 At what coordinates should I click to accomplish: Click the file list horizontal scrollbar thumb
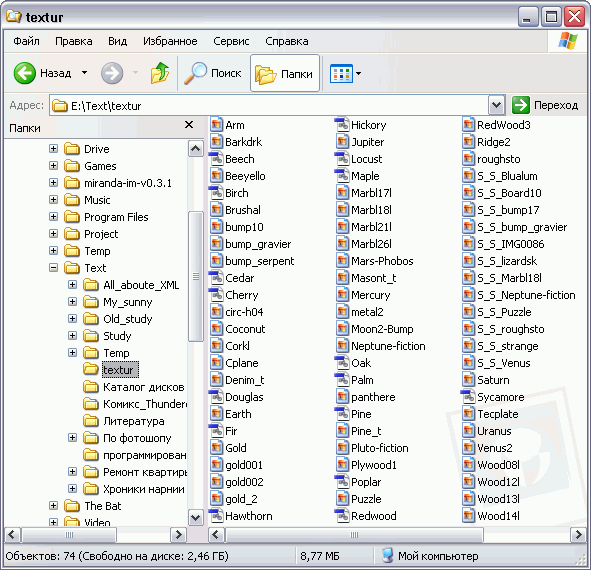point(354,535)
